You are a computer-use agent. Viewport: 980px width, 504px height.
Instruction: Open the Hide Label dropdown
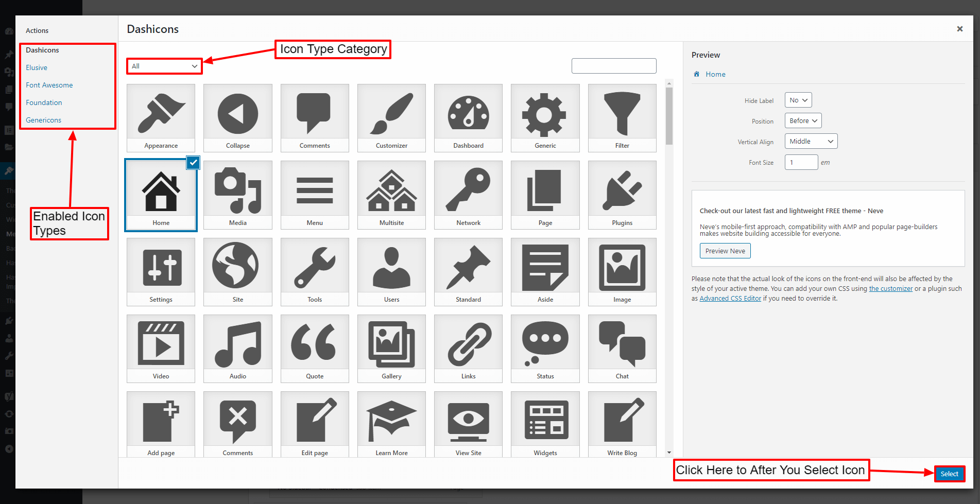coord(798,100)
